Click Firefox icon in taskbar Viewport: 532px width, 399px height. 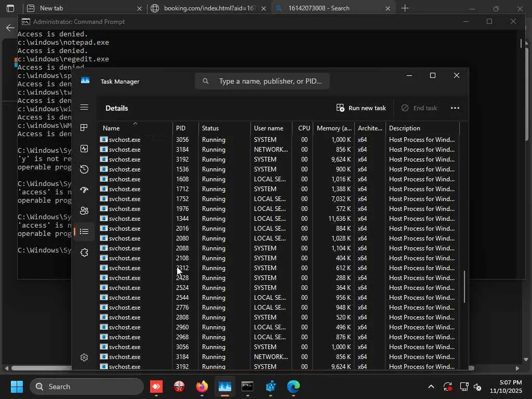point(202,387)
